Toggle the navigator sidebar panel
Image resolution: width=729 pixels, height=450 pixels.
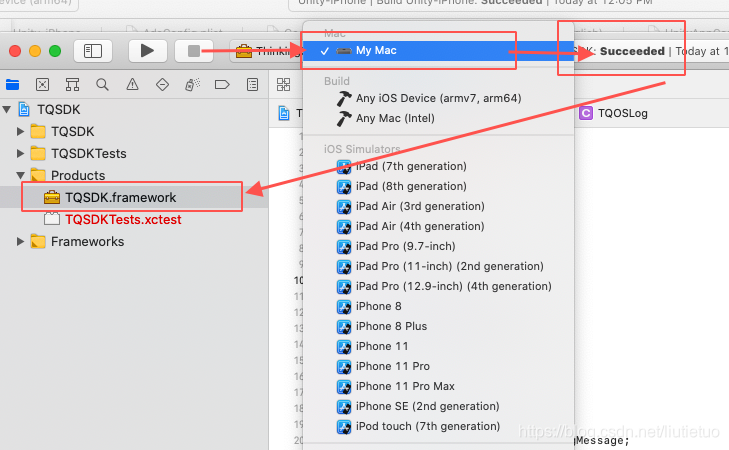point(93,51)
